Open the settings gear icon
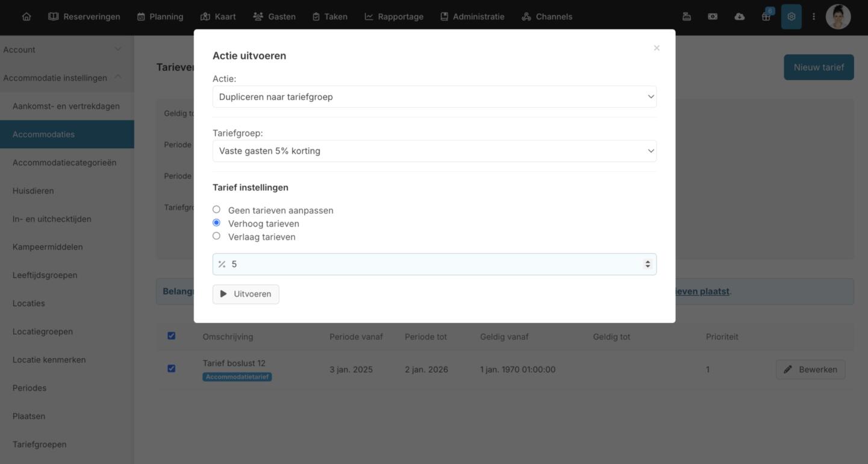Screen dimensions: 868x464 (x=791, y=17)
